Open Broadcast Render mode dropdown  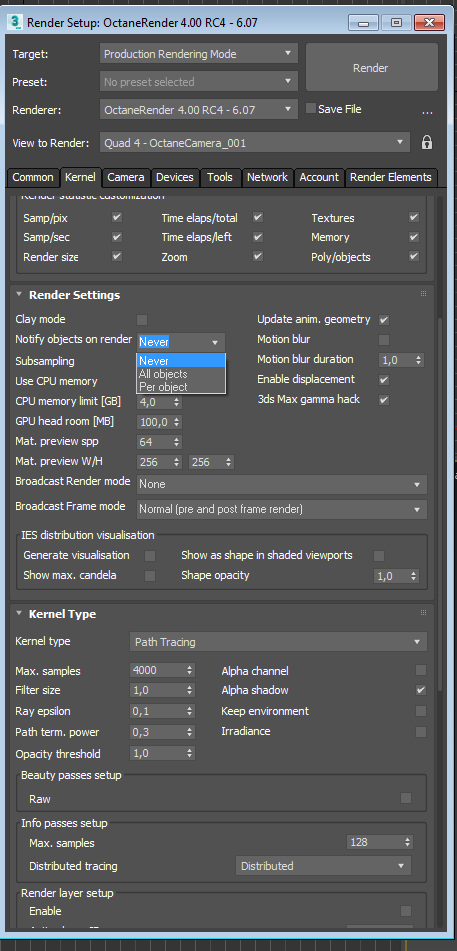click(x=282, y=484)
